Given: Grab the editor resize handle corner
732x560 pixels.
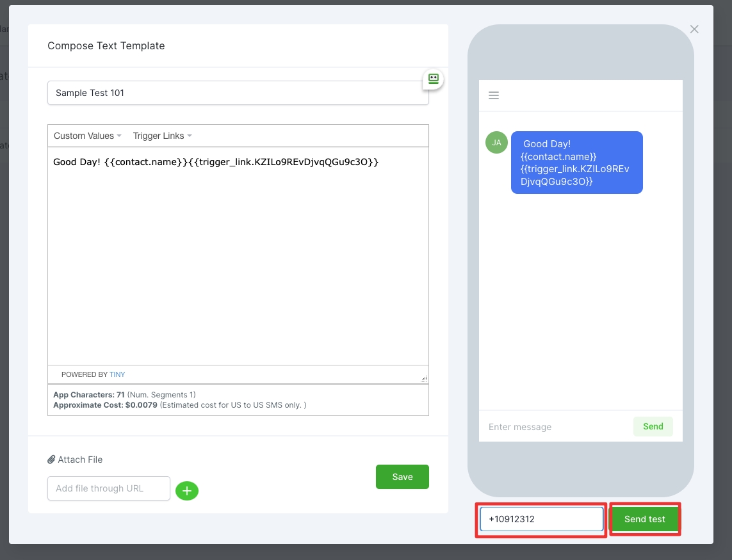Looking at the screenshot, I should pos(423,378).
